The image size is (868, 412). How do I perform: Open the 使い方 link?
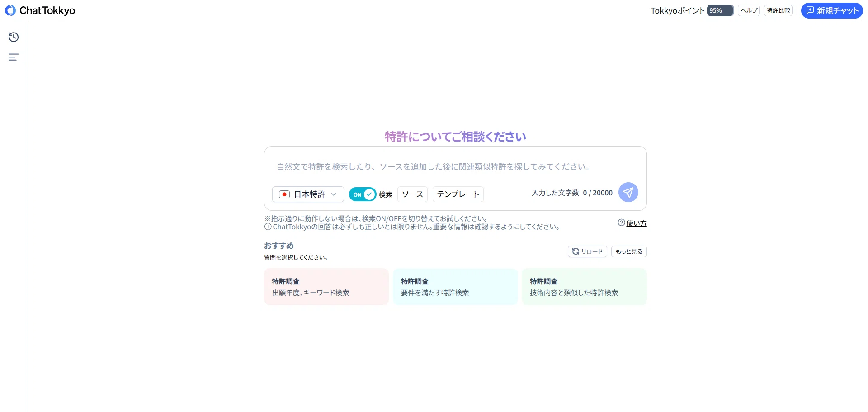[637, 223]
